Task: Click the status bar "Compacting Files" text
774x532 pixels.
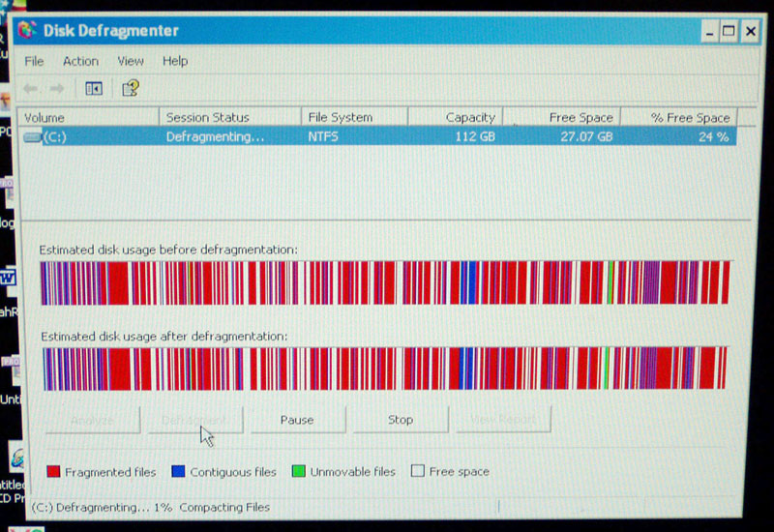Action: pos(224,507)
